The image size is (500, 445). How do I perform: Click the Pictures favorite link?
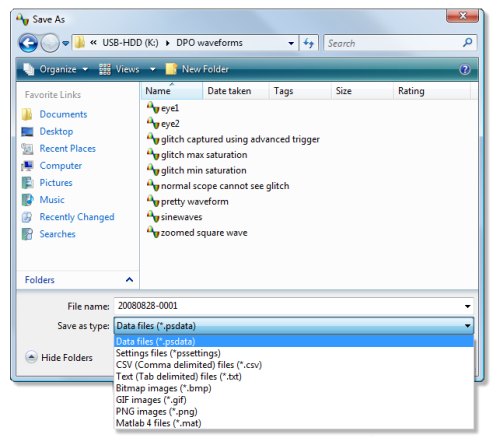point(56,183)
